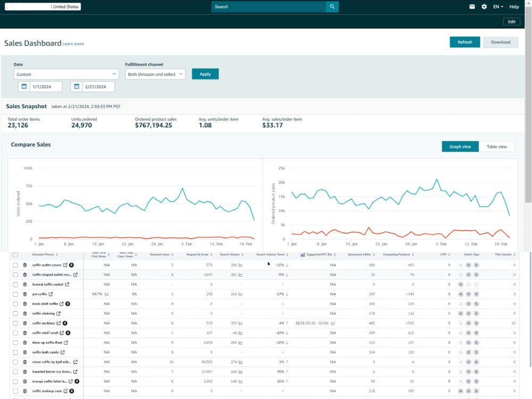532x399 pixels.
Task: Toggle S match type for coffin outlet covers
Action: coord(476,265)
